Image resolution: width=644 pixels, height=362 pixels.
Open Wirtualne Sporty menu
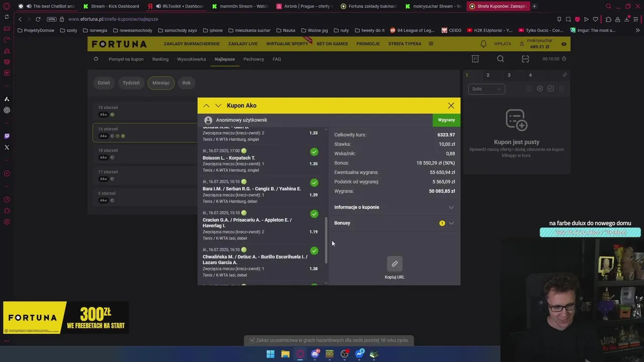(287, 44)
